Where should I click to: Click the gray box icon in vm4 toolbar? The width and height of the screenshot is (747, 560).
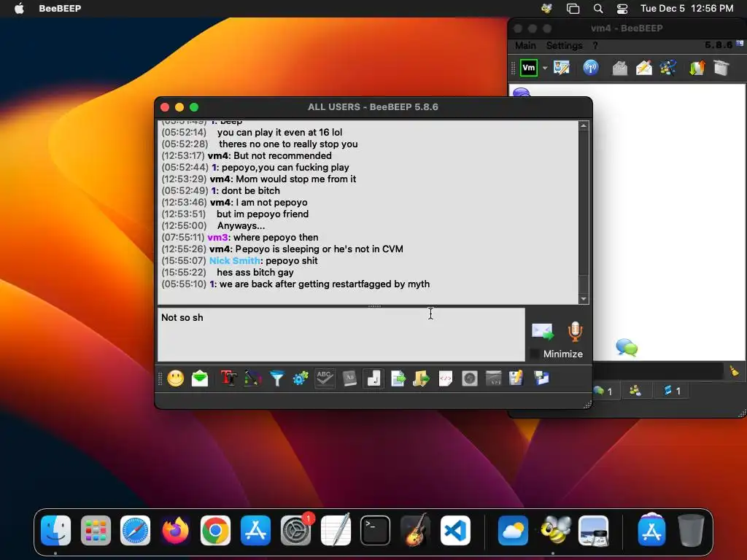721,68
